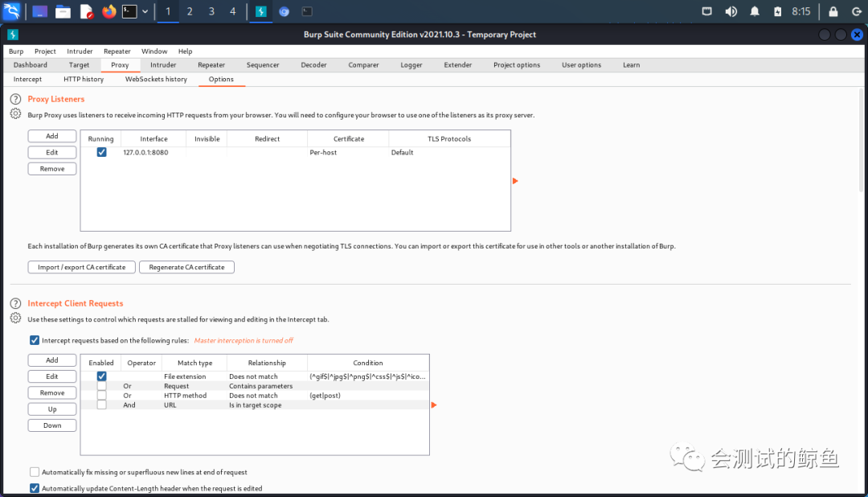
Task: Open the Intruder menu in menu bar
Action: [x=80, y=51]
